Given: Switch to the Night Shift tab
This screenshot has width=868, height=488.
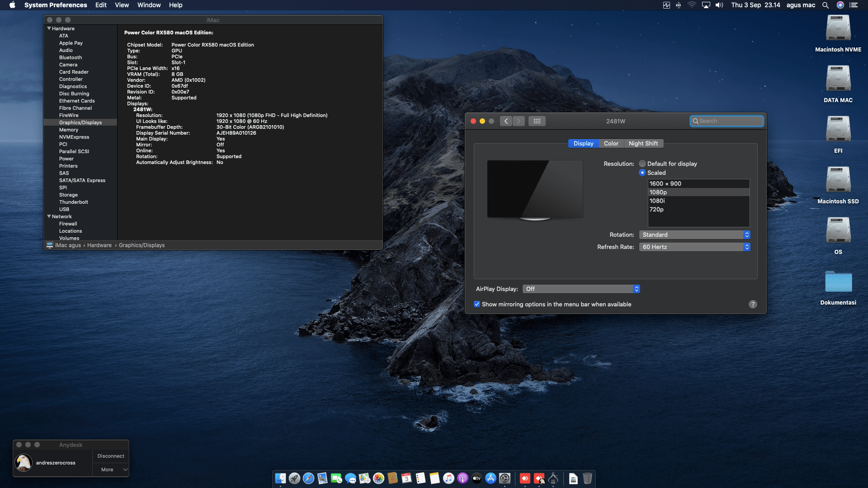Looking at the screenshot, I should tap(643, 143).
